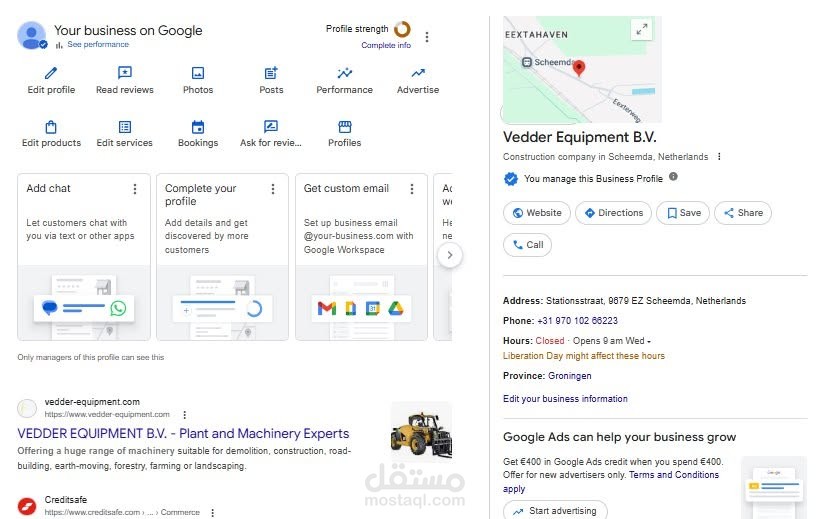Image resolution: width=831 pixels, height=519 pixels.
Task: Open the Performance sparkline icon
Action: 344,73
